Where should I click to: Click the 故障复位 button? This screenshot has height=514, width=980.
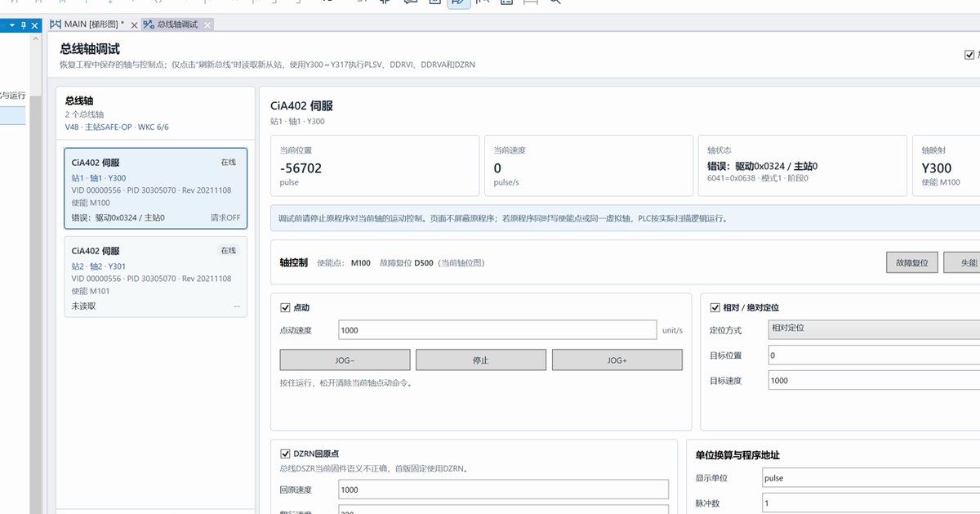(912, 262)
